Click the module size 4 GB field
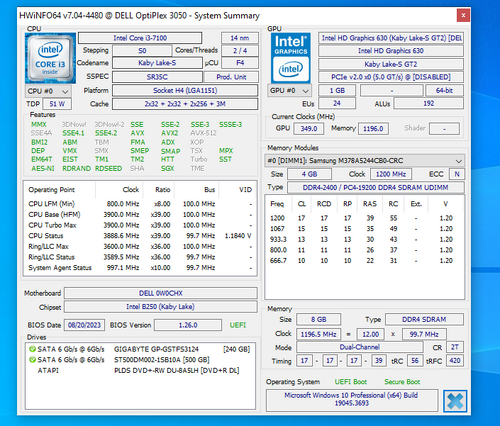This screenshot has height=426, width=500. (x=310, y=174)
